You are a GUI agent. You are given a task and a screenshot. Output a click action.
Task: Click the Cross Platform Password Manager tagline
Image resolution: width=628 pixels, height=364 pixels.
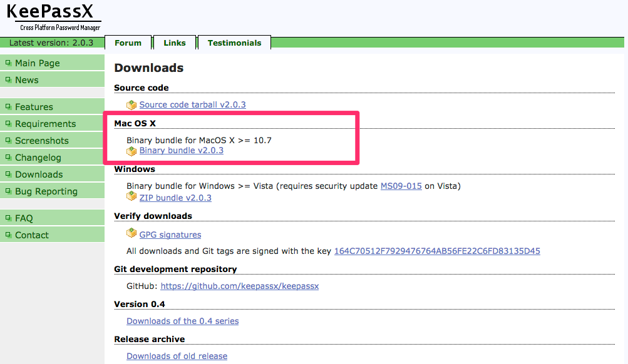[x=60, y=28]
